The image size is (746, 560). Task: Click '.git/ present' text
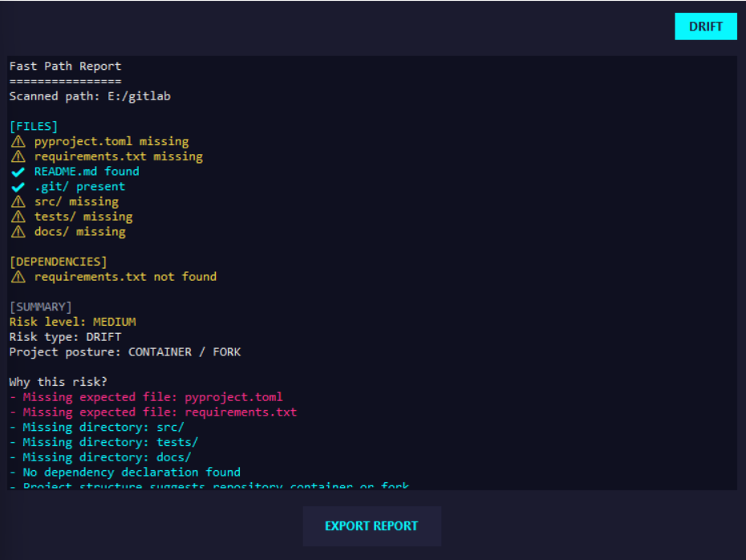79,186
